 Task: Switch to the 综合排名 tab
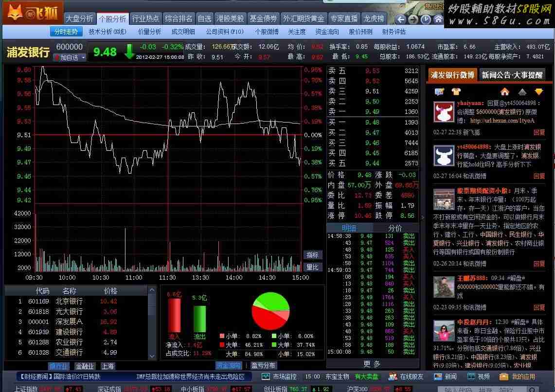179,19
